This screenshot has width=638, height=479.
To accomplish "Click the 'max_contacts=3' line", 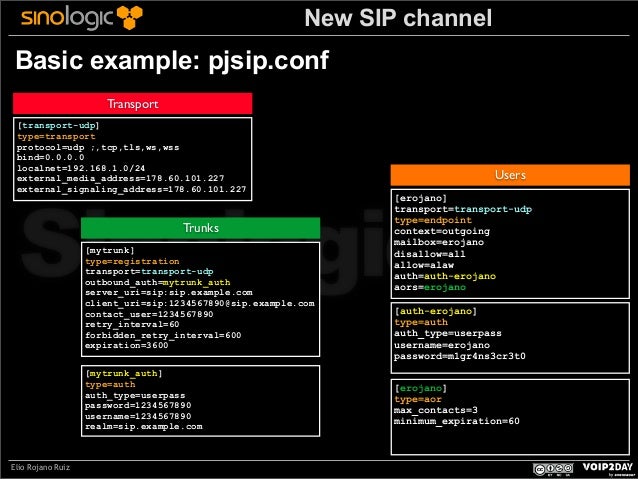I will [x=436, y=410].
